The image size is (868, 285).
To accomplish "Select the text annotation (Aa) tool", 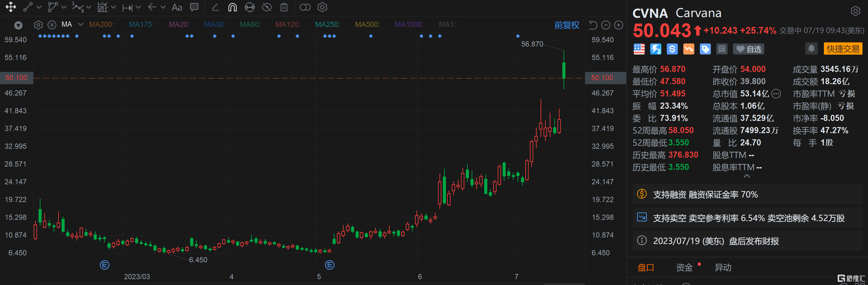I will click(x=177, y=7).
